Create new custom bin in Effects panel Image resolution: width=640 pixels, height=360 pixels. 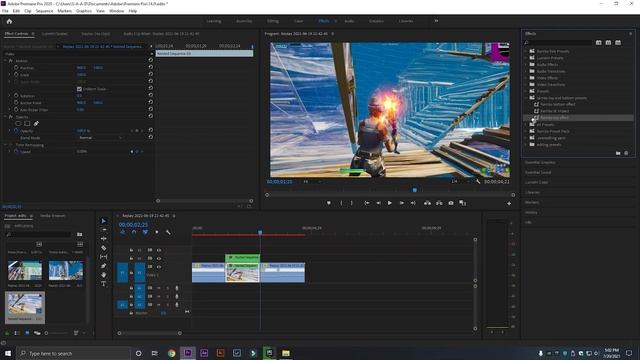(x=618, y=153)
